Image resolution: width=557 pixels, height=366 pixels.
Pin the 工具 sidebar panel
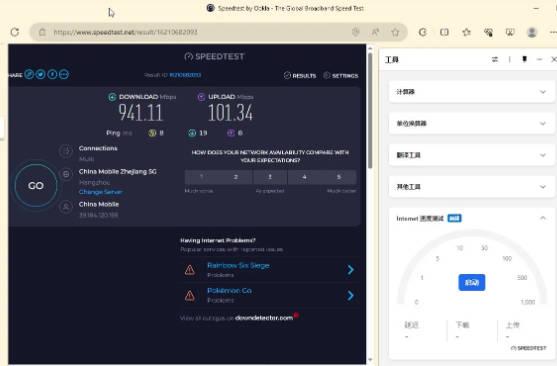click(524, 59)
